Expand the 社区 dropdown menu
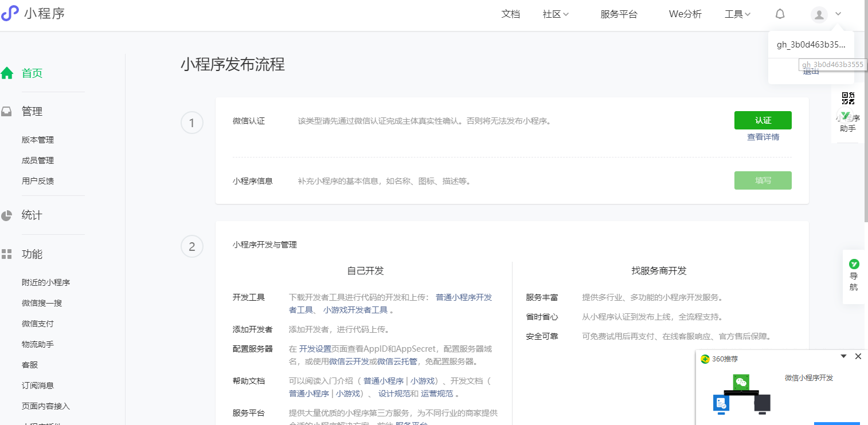This screenshot has height=425, width=868. (556, 14)
